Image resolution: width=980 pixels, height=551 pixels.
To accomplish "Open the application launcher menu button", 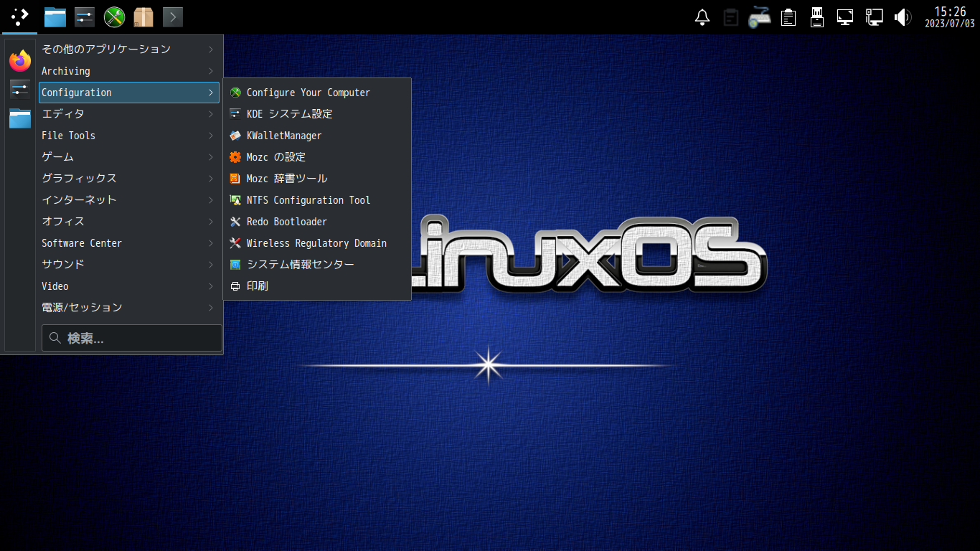I will pyautogui.click(x=19, y=17).
